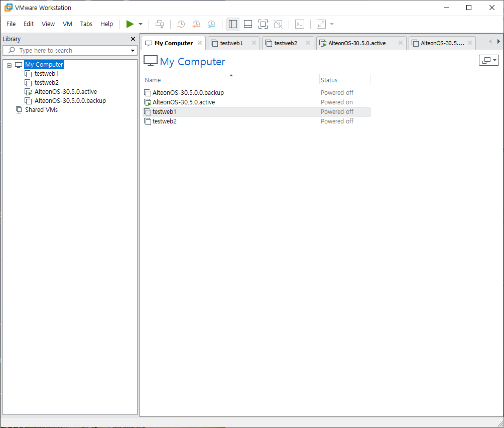Select testweb2 in the library tree
The width and height of the screenshot is (504, 428).
(47, 83)
